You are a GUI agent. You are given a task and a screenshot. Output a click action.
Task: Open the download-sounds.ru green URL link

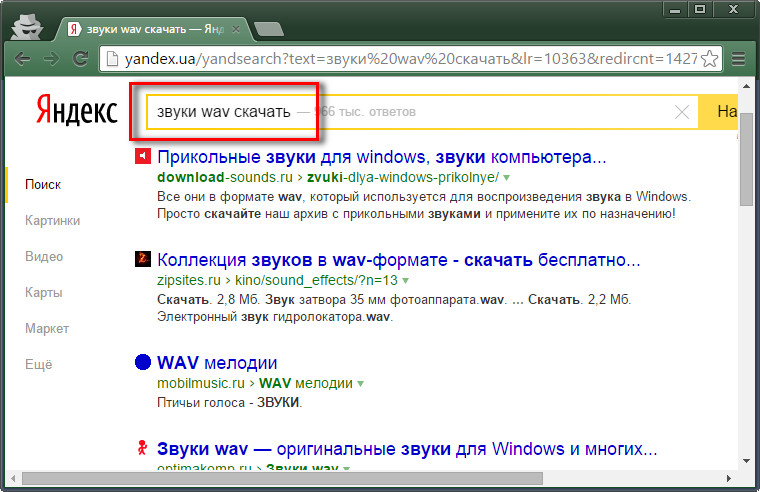tap(328, 177)
